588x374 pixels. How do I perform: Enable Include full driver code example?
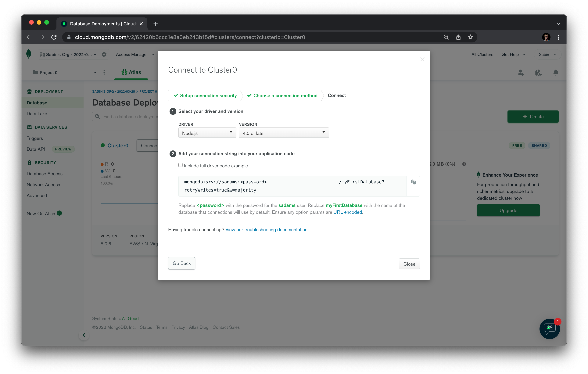181,165
